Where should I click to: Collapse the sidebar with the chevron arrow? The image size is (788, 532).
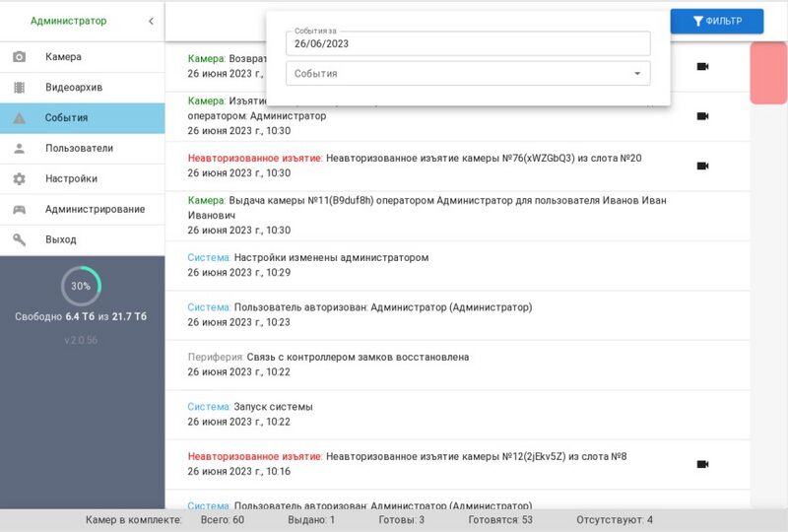151,21
